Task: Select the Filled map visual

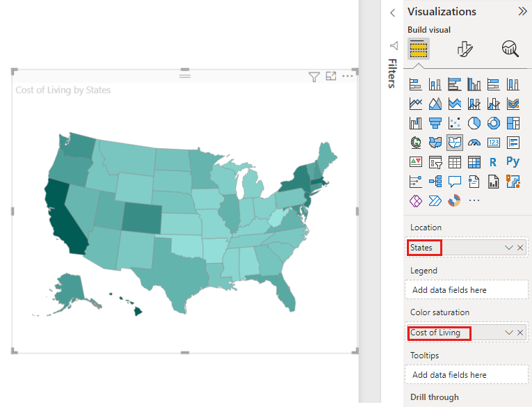Action: tap(435, 143)
